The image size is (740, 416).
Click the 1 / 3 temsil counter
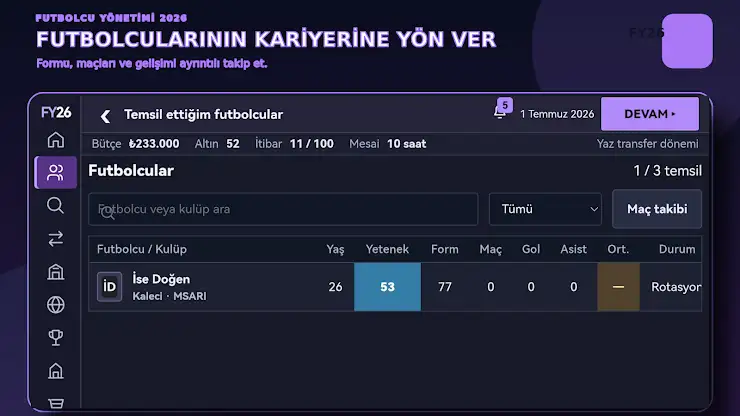coord(667,170)
